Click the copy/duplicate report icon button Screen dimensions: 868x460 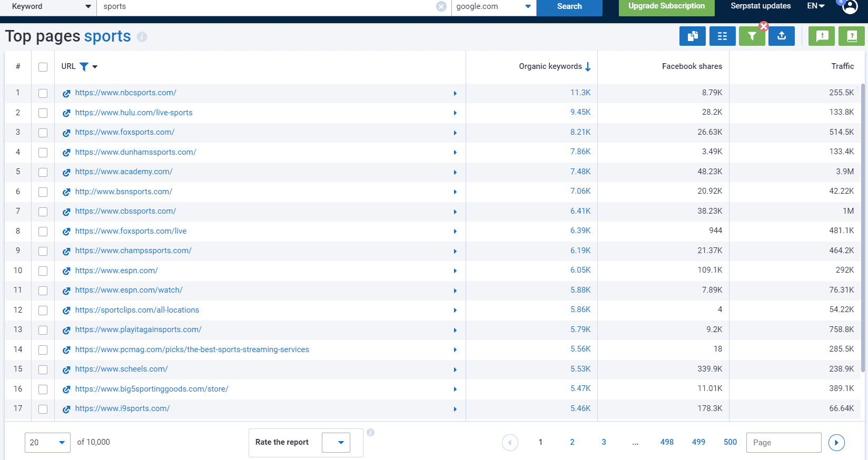point(693,36)
